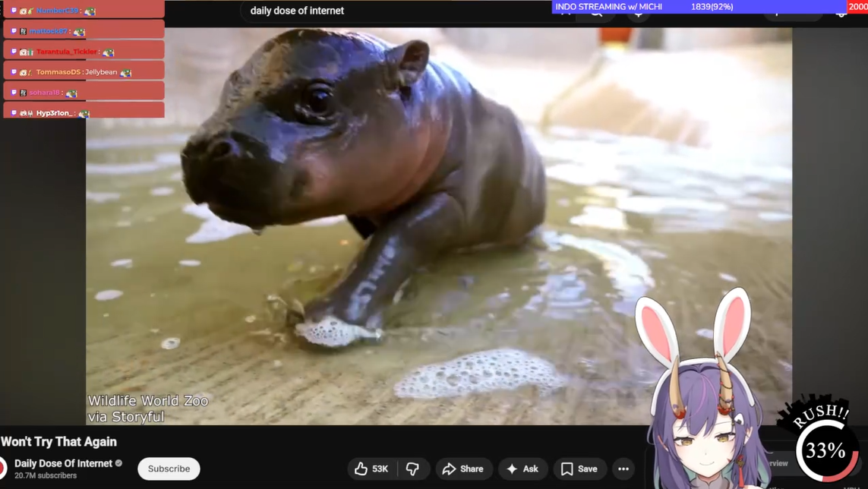Open the three-dot more actions menu
868x489 pixels.
pyautogui.click(x=623, y=469)
